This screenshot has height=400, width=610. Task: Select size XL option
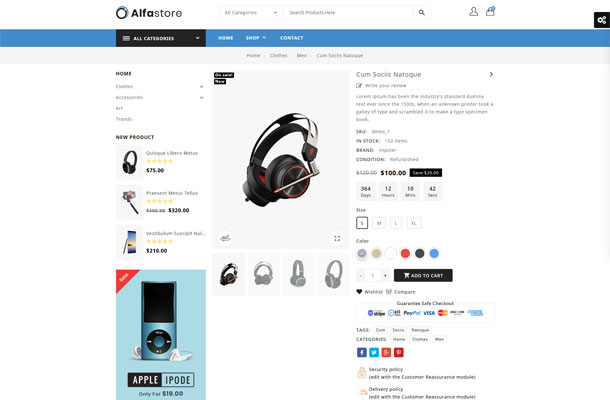414,223
